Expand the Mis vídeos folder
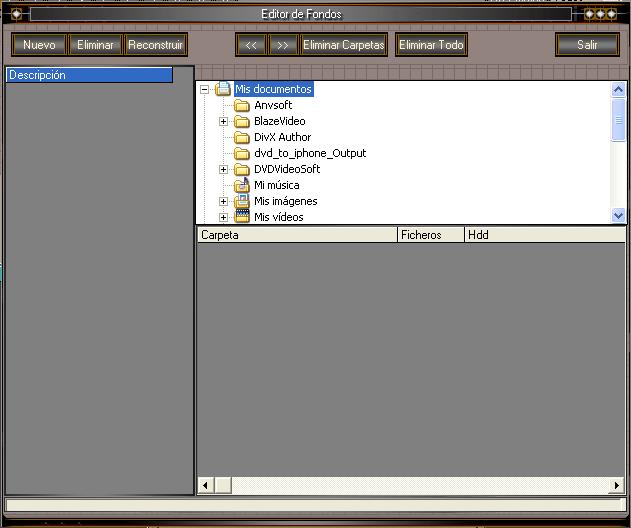Viewport: 631px width, 528px height. (223, 217)
